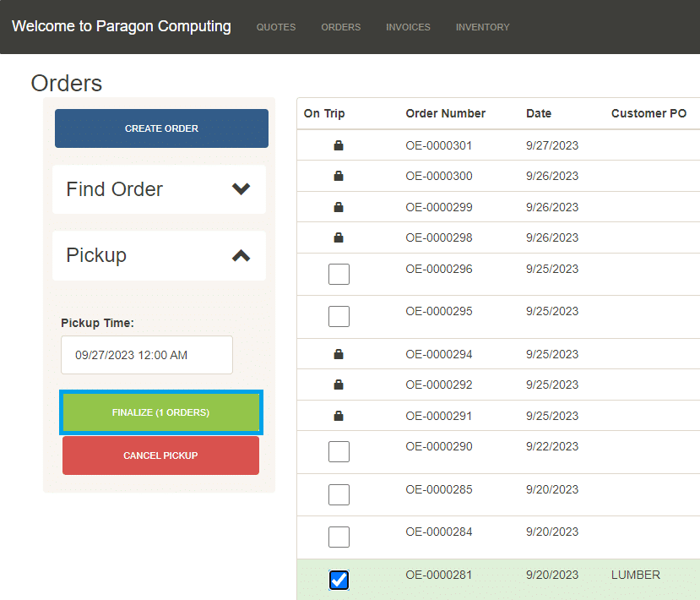
Task: Check the On Trip box for OE-0000296
Action: 339,274
